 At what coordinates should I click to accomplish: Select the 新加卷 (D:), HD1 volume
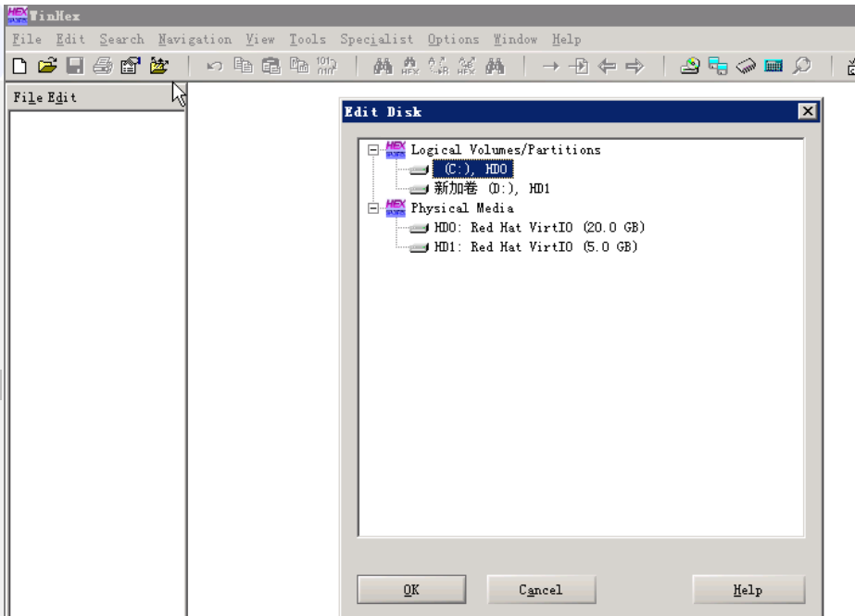[x=492, y=189]
